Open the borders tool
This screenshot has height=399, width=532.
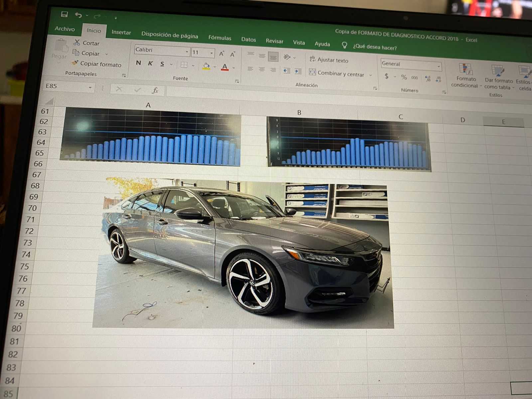point(184,65)
